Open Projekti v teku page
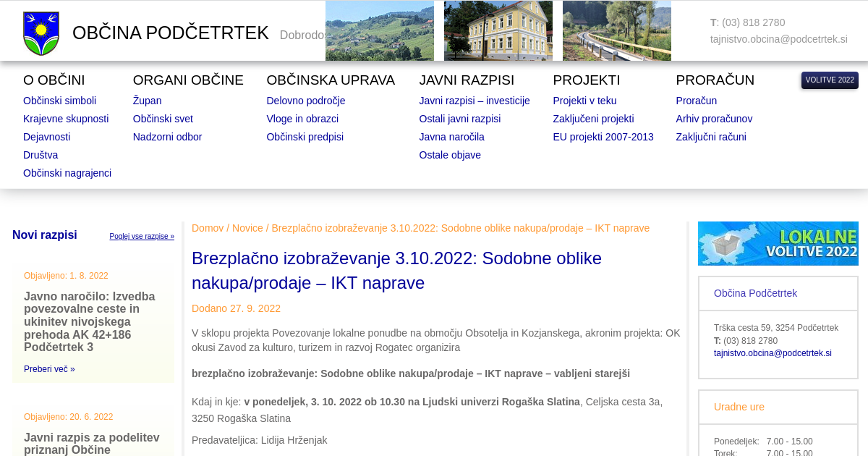This screenshot has height=456, width=868. (x=584, y=101)
